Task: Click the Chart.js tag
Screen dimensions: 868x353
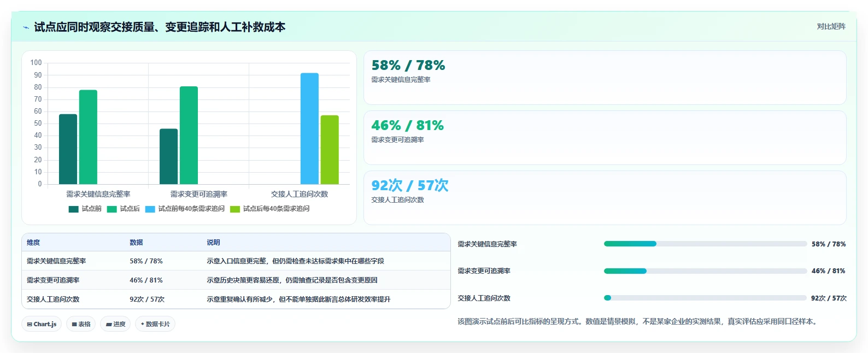Action: point(42,324)
